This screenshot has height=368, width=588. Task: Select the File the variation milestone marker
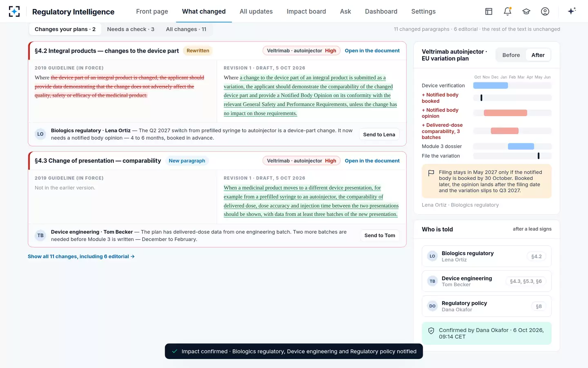tap(539, 156)
